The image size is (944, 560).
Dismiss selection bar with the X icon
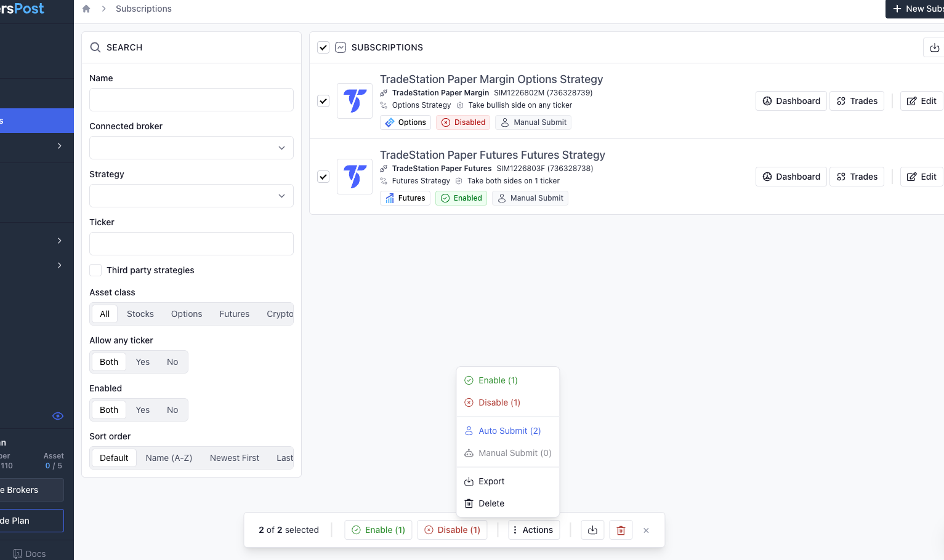point(646,530)
